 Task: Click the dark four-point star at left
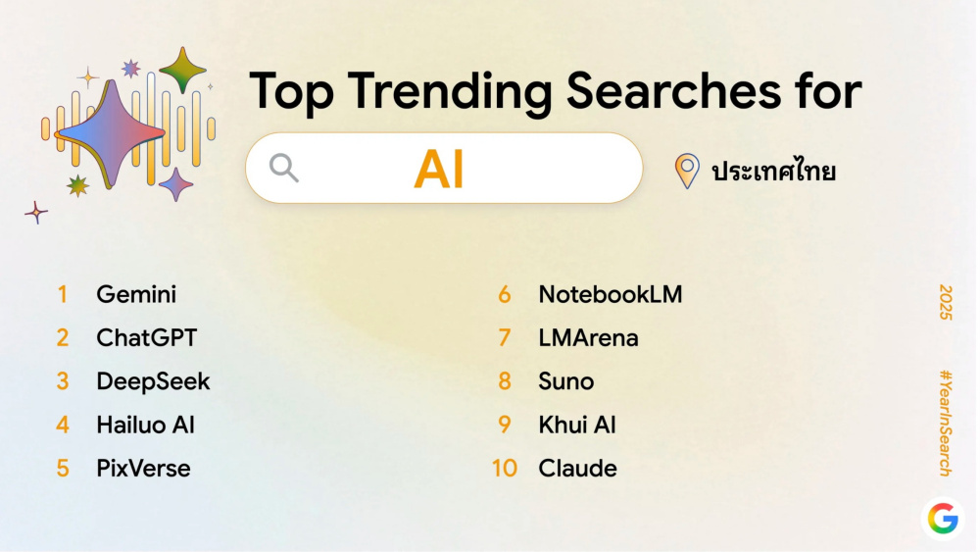point(36,212)
